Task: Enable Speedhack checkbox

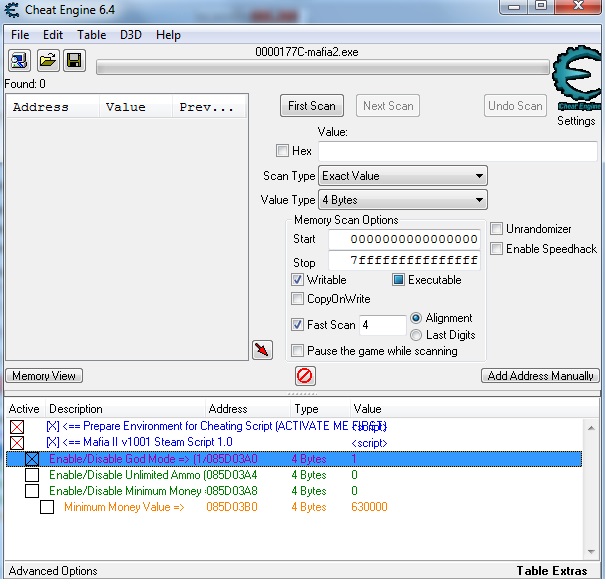Action: (x=496, y=248)
